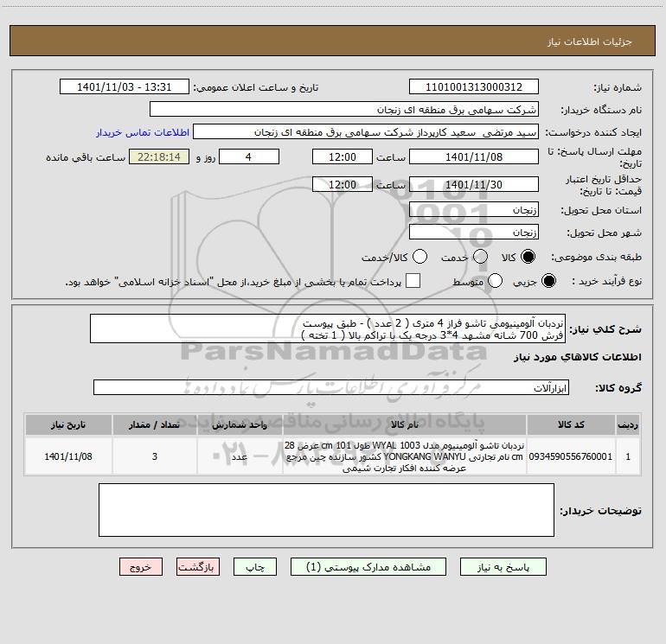Viewport: 666px width, 644px height.
Task: Click the تعداد / مقدار column header
Action: (154, 424)
